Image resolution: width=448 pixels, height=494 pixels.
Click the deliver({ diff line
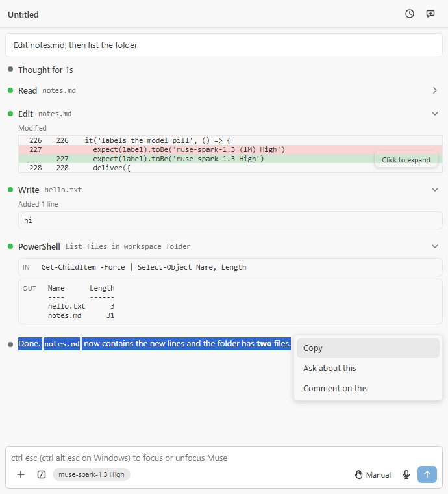click(x=230, y=168)
